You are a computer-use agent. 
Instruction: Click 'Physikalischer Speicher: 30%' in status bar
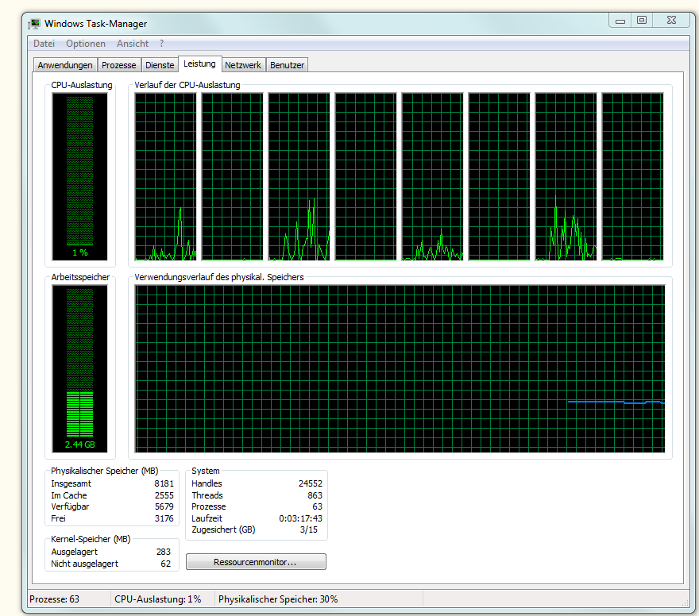click(278, 599)
